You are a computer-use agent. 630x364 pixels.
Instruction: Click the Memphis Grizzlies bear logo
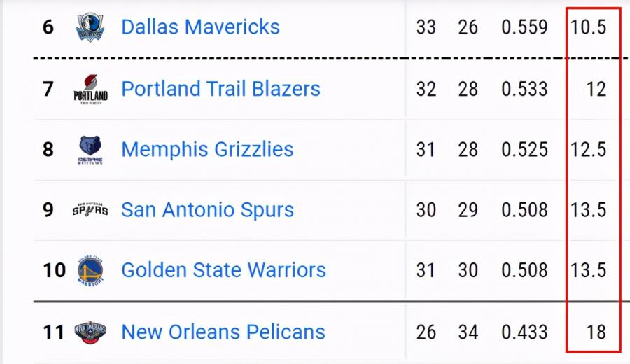point(90,150)
